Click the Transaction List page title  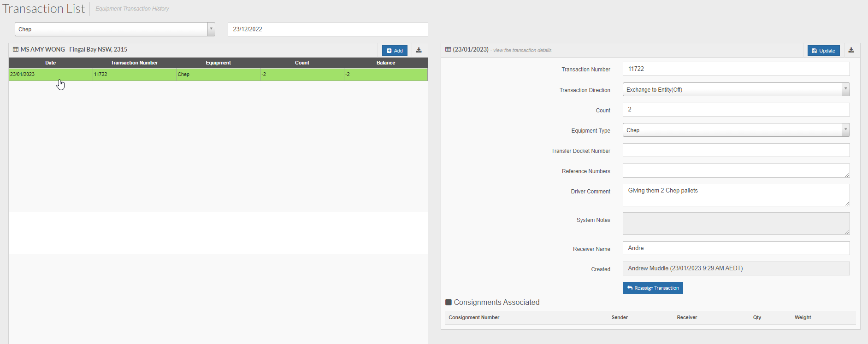pos(44,9)
